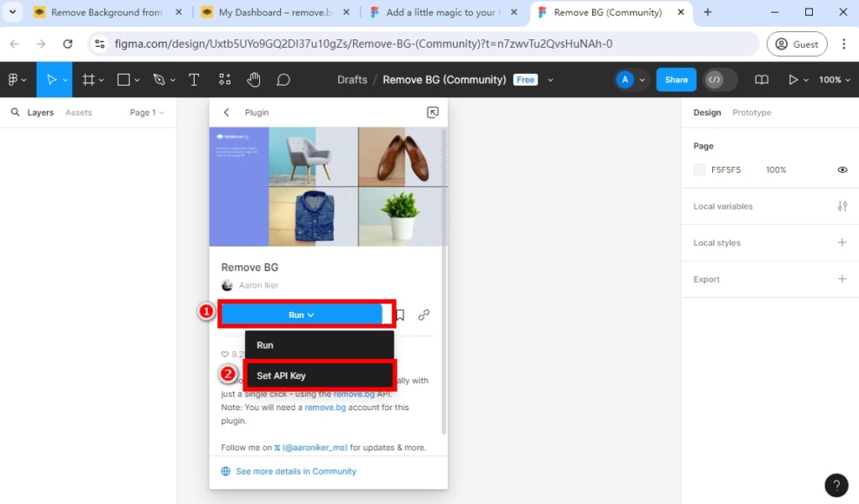
Task: Expand the Page 1 dropdown
Action: coord(147,112)
